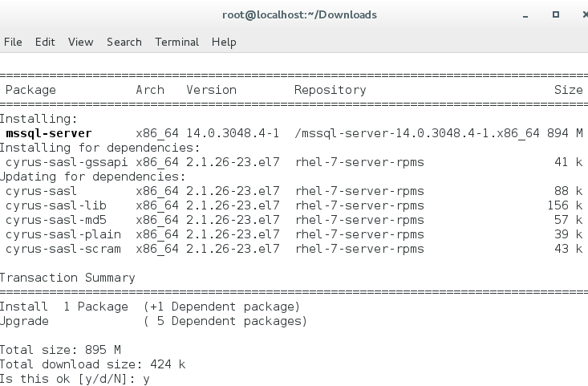Viewport: 588px width, 386px height.
Task: Maximize the terminal window
Action: tap(556, 14)
